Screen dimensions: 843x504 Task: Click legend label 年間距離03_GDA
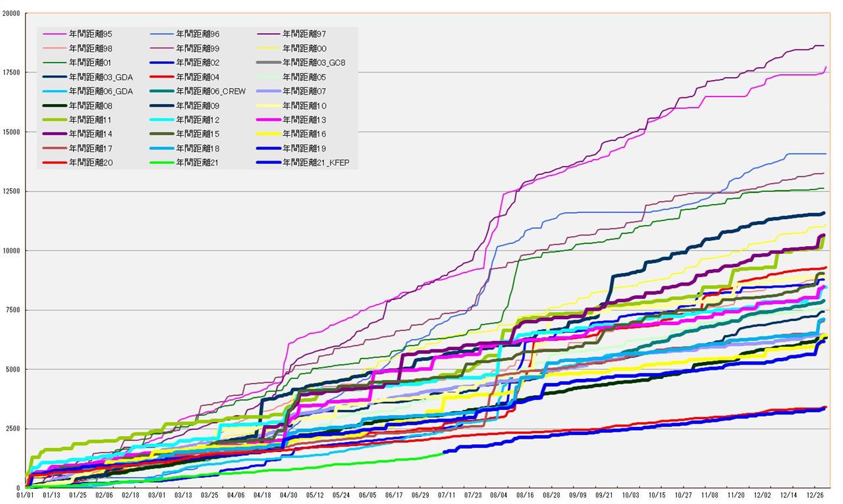[x=101, y=77]
